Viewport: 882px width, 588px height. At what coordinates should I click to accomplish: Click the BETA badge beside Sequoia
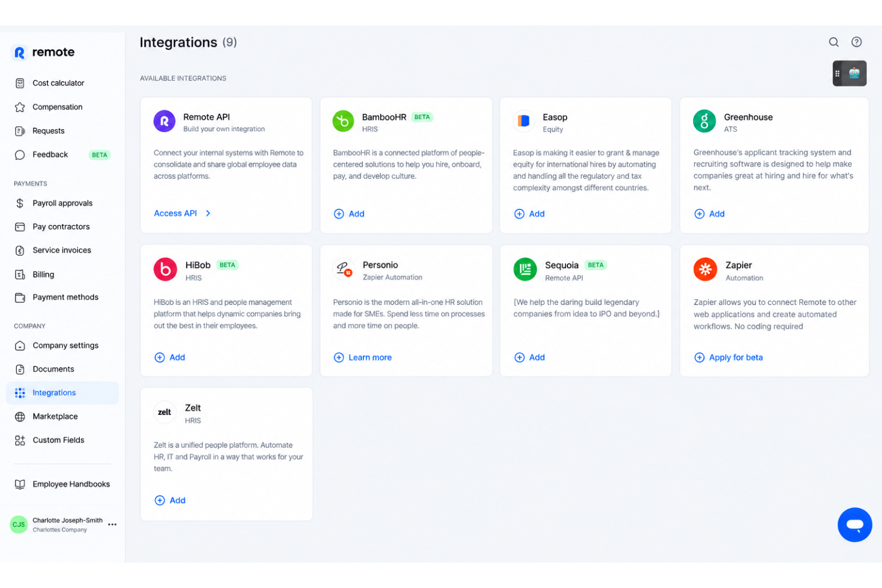[595, 265]
